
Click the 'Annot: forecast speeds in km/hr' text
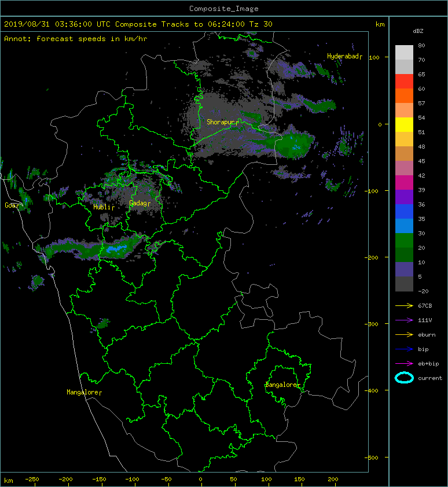coord(76,39)
